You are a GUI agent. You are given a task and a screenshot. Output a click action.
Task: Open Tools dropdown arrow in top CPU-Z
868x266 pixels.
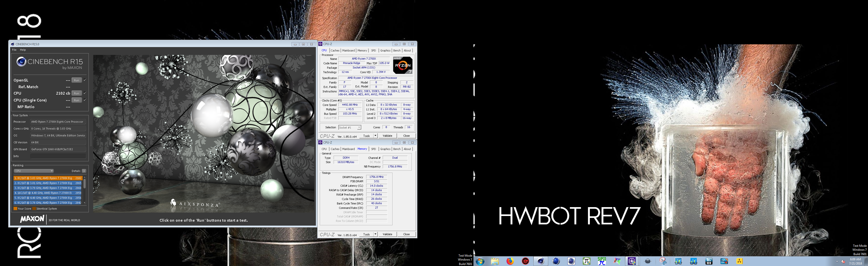375,136
